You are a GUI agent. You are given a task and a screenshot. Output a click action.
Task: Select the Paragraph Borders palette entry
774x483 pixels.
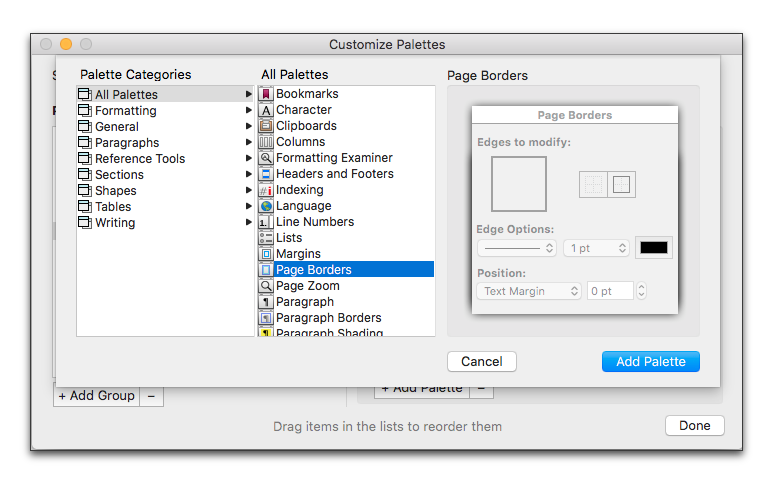click(x=346, y=318)
